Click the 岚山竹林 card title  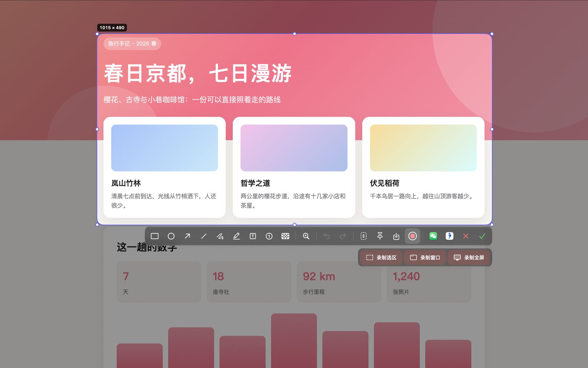[x=126, y=183]
